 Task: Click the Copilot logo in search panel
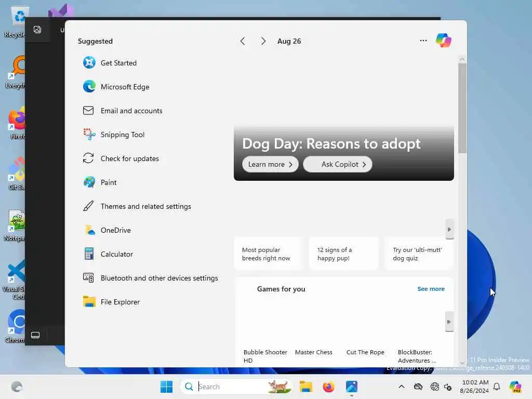(444, 41)
